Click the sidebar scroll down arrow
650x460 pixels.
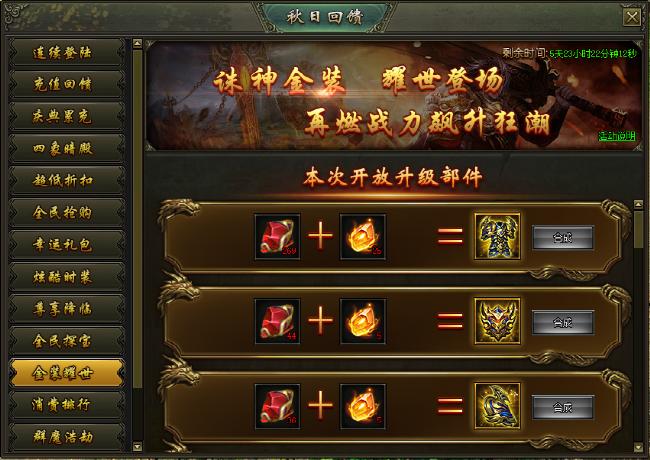138,447
